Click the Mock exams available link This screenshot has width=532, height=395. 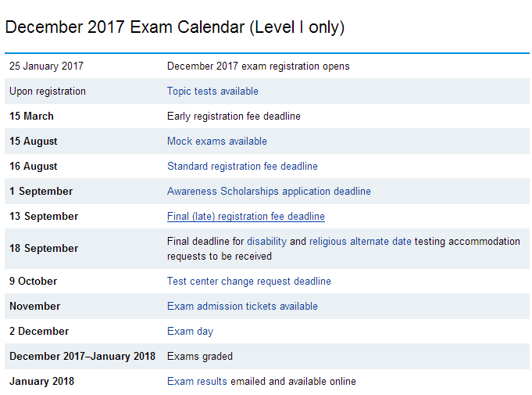pyautogui.click(x=217, y=142)
